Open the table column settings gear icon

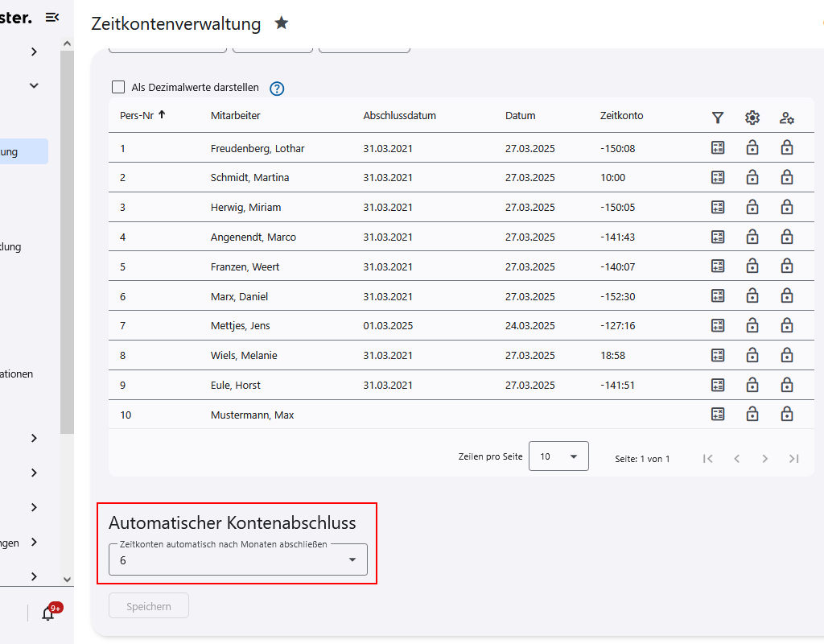[752, 118]
